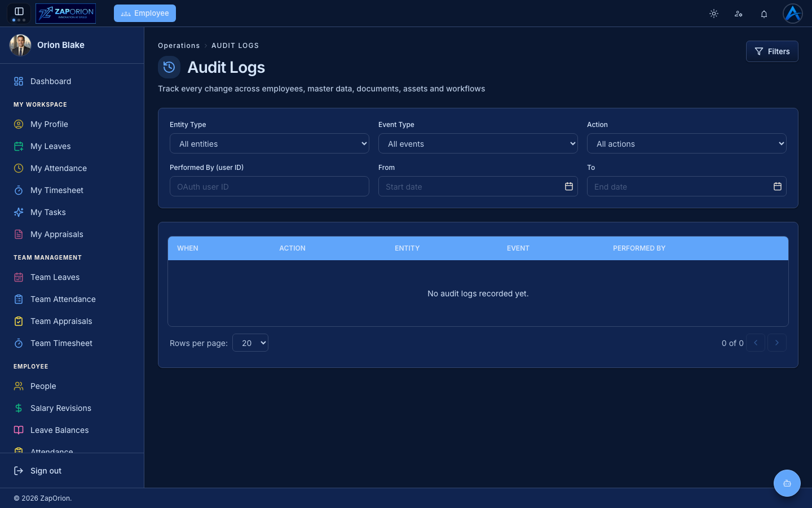Go to the next page of results
This screenshot has width=812, height=508.
point(777,343)
